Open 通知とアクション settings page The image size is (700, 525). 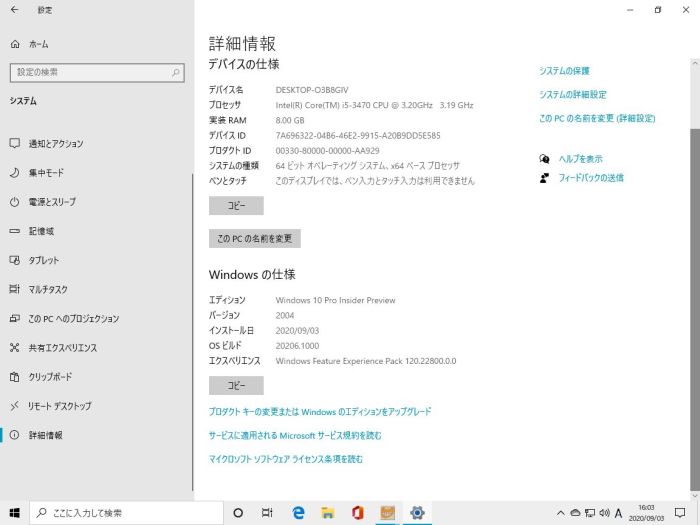pyautogui.click(x=56, y=143)
